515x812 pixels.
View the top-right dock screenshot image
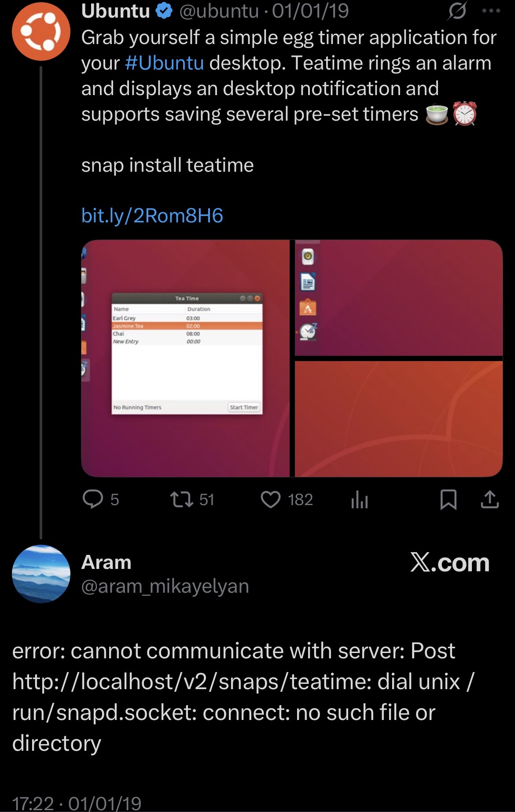click(x=399, y=298)
